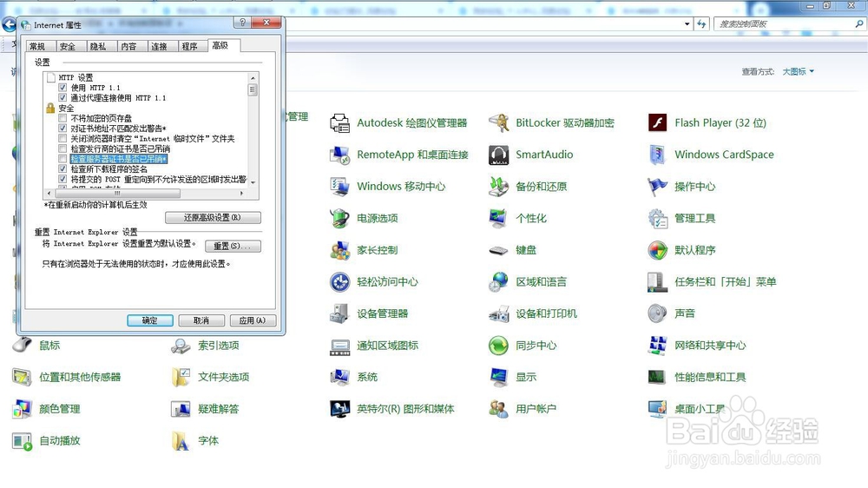The width and height of the screenshot is (868, 488).
Task: Toggle 将提交的 POST 重定向 warning checkbox
Action: pos(62,179)
